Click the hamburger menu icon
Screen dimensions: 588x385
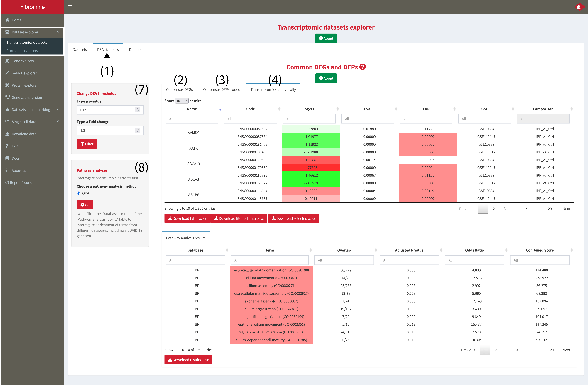70,7
